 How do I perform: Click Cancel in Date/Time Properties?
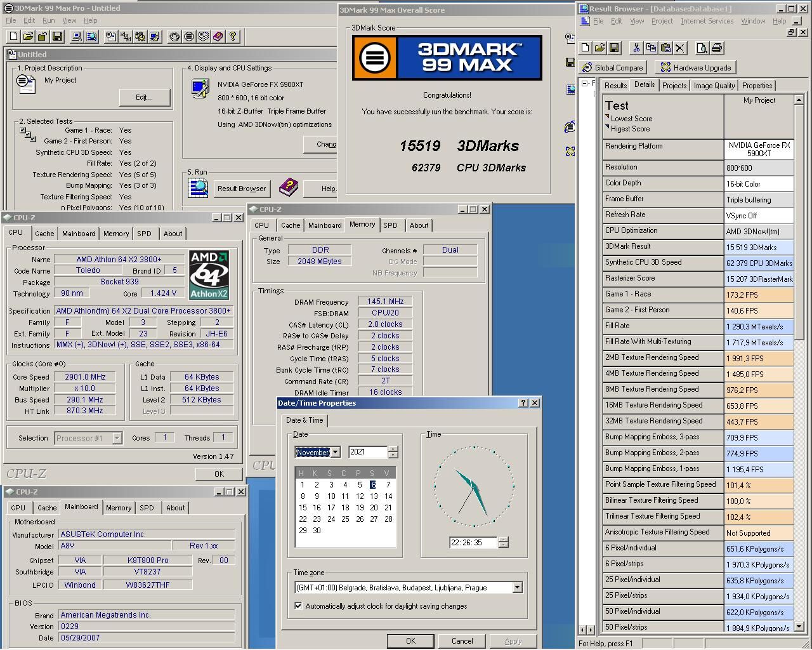462,640
